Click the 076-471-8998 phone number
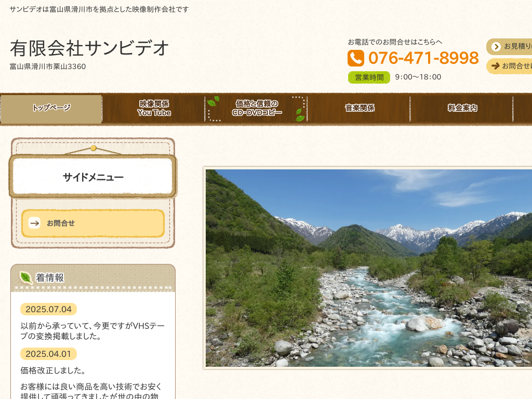 (423, 58)
